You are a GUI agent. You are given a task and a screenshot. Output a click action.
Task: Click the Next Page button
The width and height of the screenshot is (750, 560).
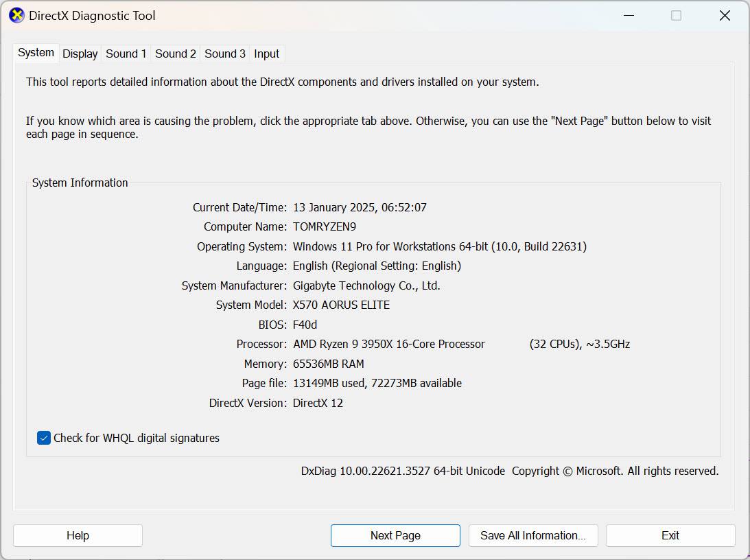pos(395,535)
